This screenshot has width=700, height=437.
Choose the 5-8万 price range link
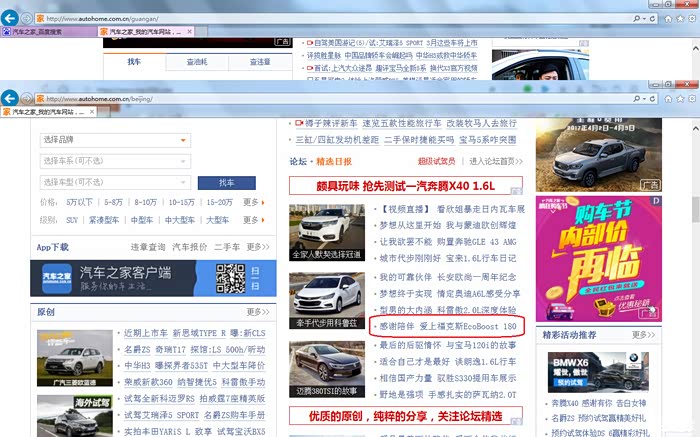[x=113, y=202]
